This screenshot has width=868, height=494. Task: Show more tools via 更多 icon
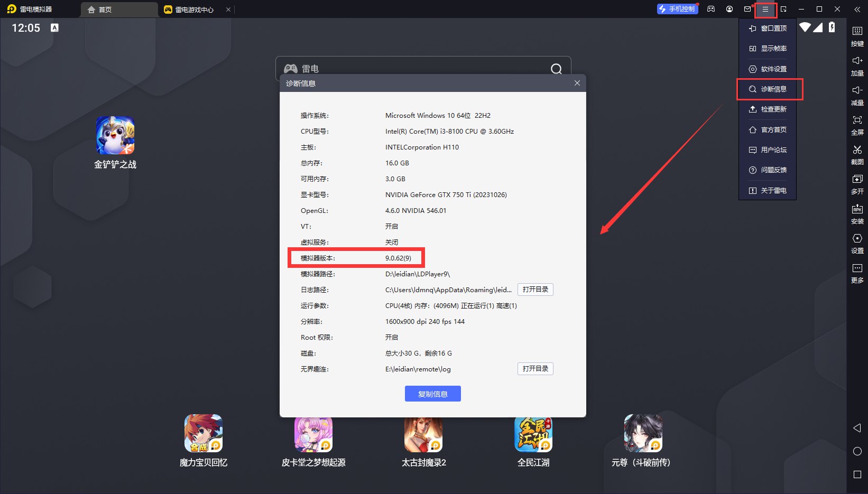[x=857, y=268]
